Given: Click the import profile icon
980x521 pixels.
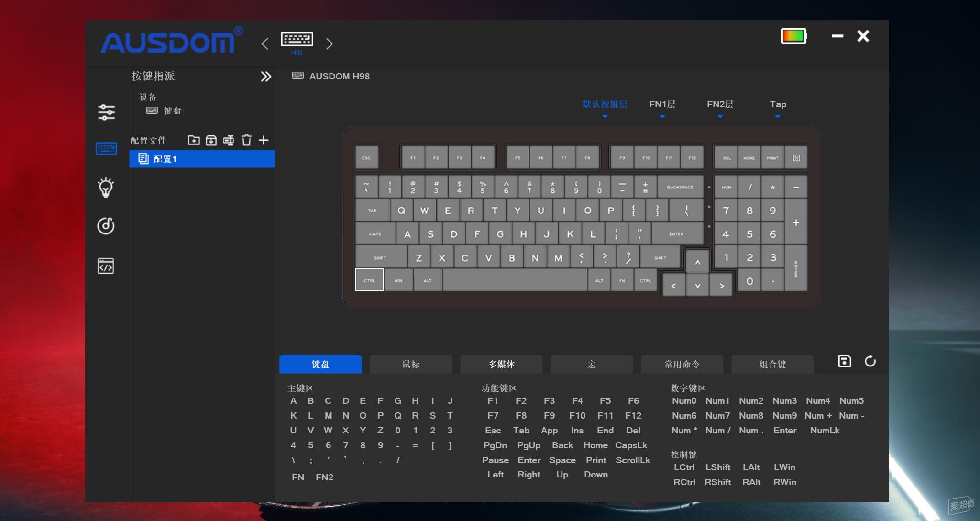Looking at the screenshot, I should [211, 140].
